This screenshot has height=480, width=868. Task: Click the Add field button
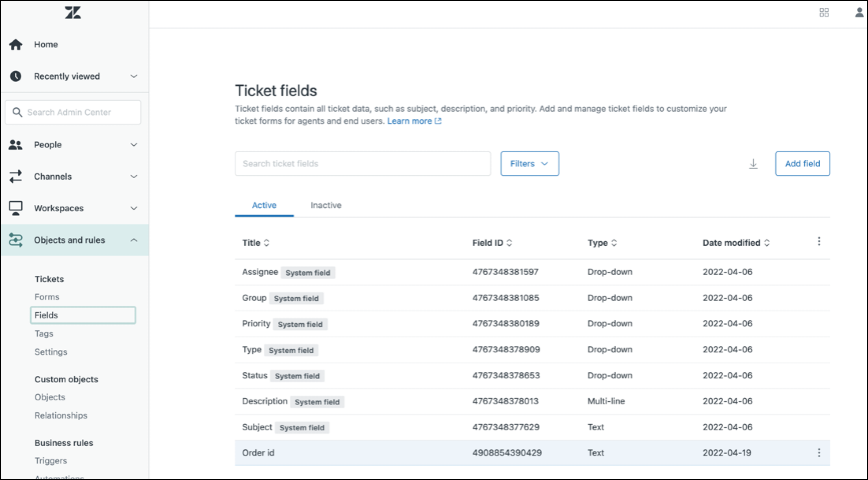coord(803,163)
